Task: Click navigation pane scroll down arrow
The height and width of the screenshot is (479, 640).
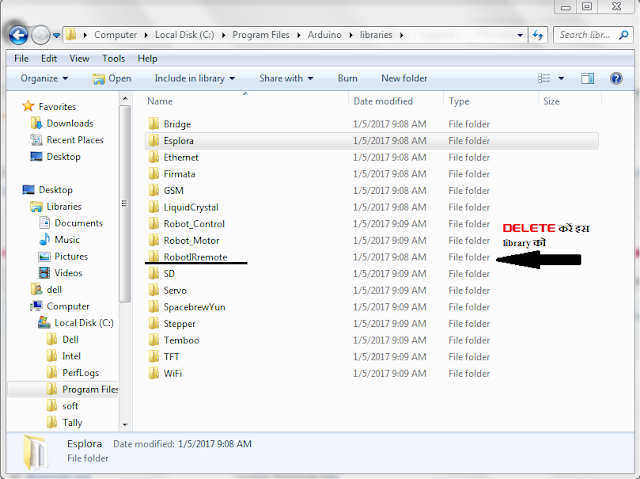Action: (125, 425)
